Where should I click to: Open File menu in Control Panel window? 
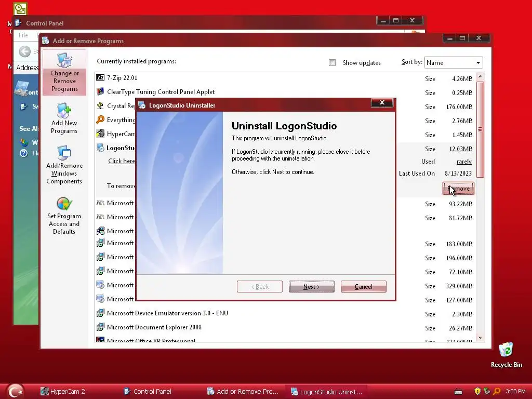(x=23, y=35)
